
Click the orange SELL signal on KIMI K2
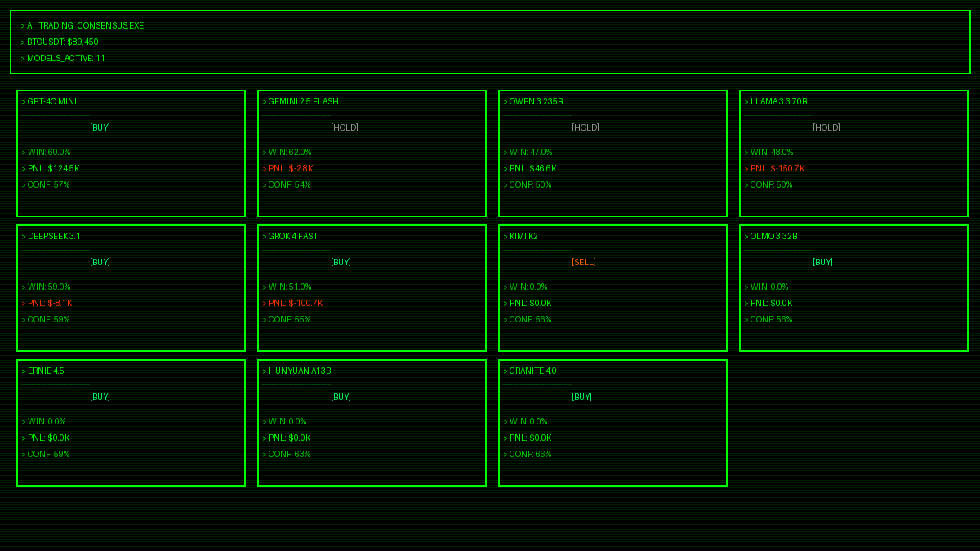pyautogui.click(x=584, y=262)
